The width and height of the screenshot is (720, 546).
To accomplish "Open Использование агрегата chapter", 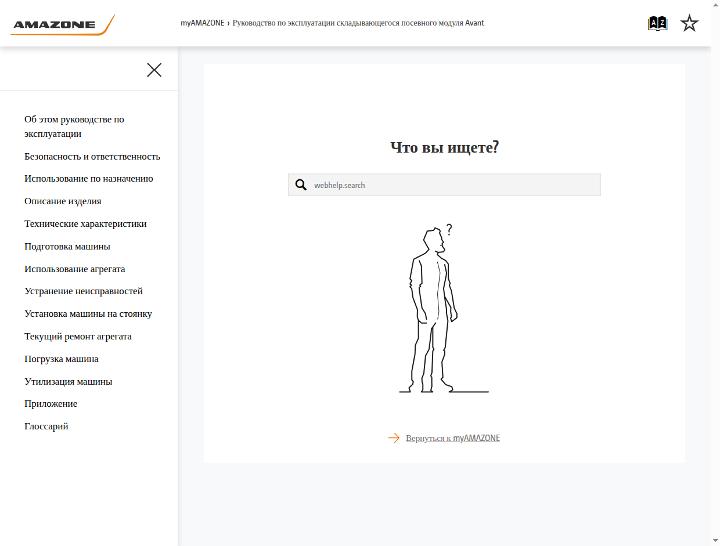I will pyautogui.click(x=75, y=269).
